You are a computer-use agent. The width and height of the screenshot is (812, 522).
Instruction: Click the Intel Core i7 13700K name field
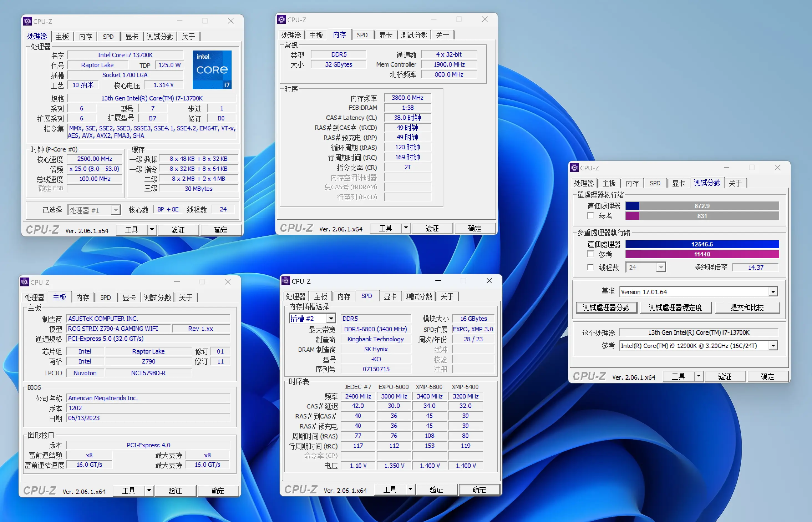tap(125, 55)
